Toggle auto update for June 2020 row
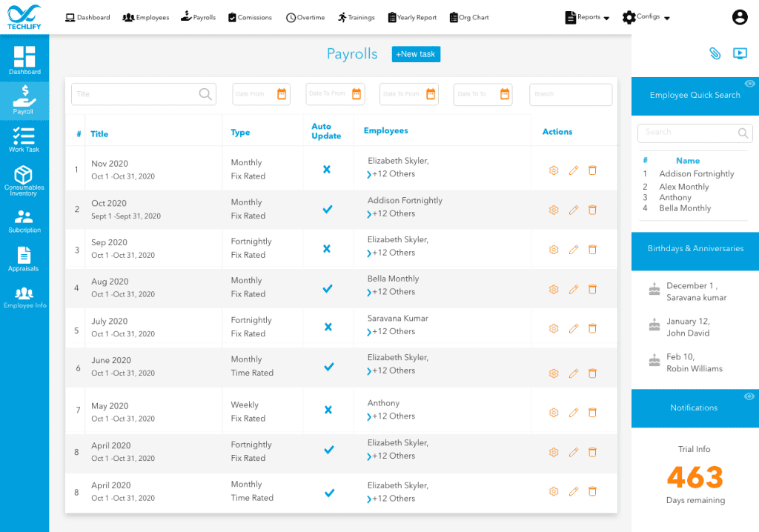 tap(329, 367)
